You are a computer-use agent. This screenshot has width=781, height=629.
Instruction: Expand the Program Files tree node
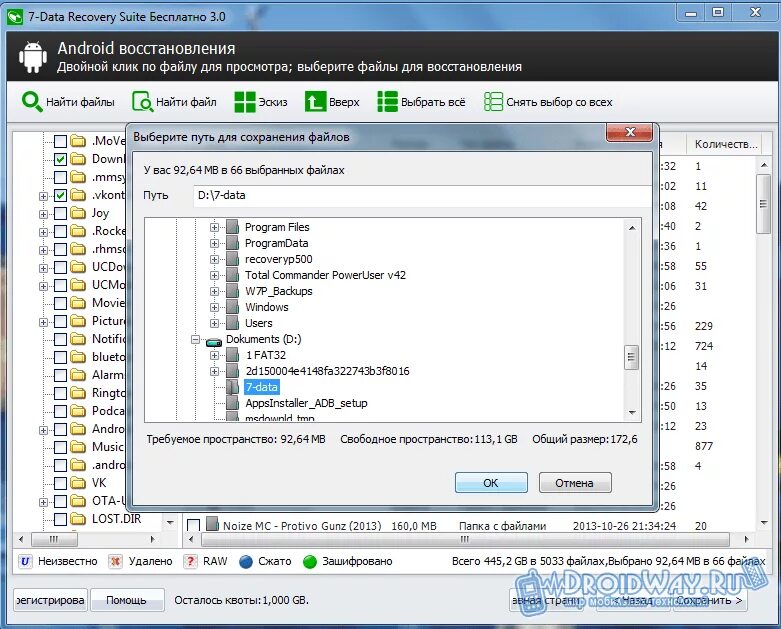pyautogui.click(x=214, y=227)
